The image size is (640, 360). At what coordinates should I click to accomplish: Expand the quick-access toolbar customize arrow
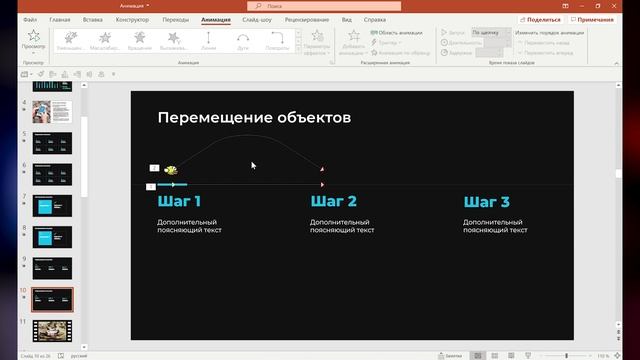(113, 74)
